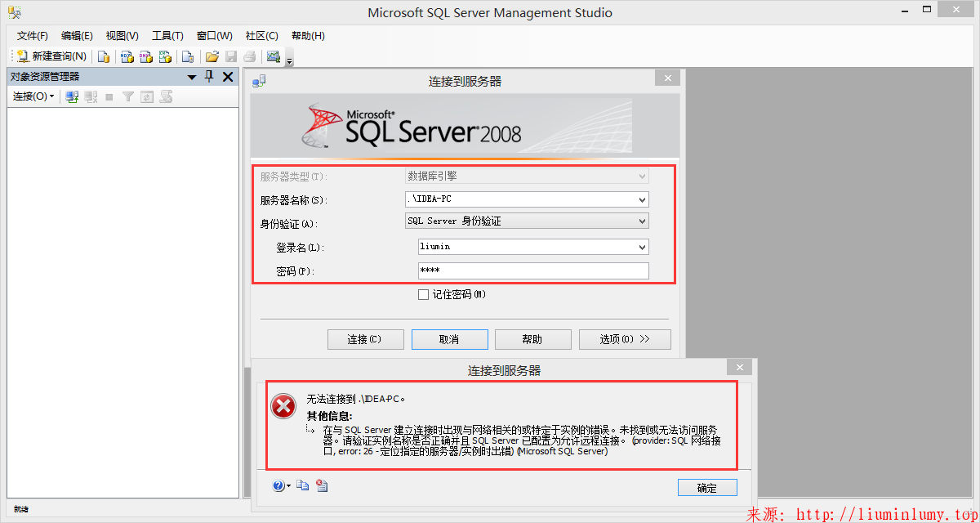Click the disconnect server icon
The image size is (980, 523).
[x=91, y=96]
